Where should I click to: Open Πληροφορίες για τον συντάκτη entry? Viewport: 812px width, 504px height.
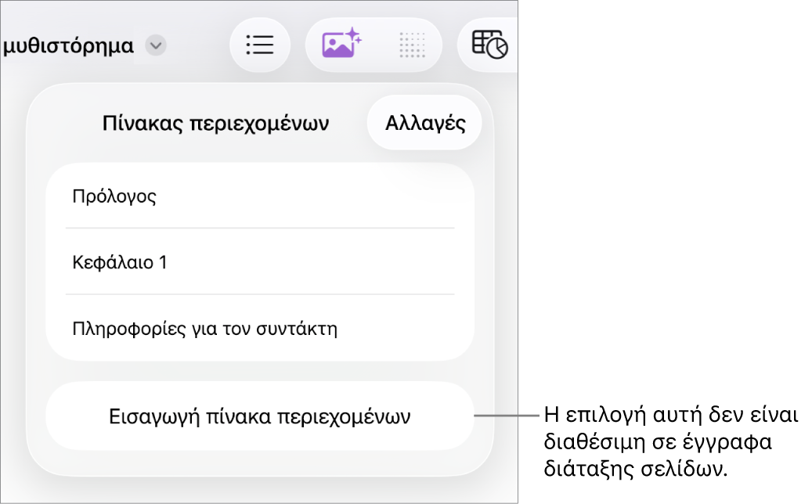[260, 328]
